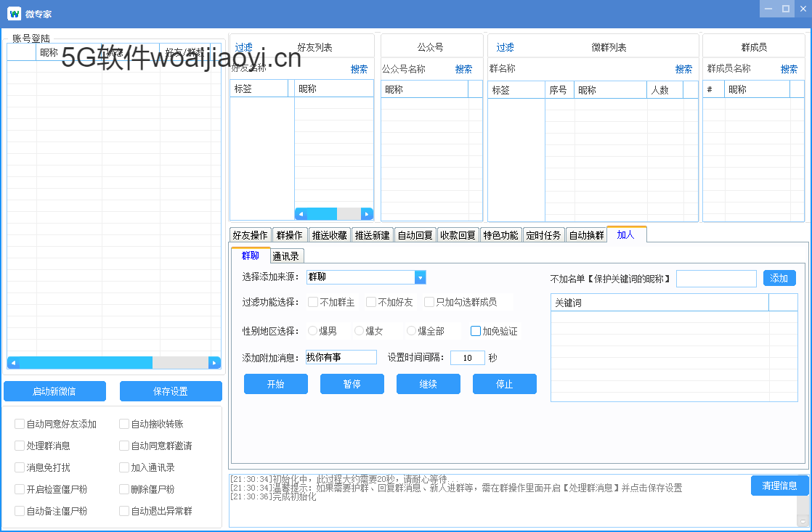Viewport: 812px width, 532px height.
Task: Switch to 推送新建 tab
Action: [x=373, y=235]
